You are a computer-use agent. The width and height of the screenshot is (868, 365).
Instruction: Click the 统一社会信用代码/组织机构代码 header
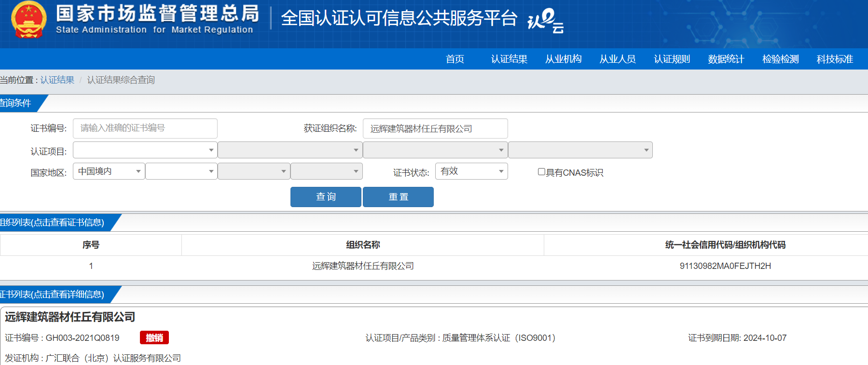click(x=725, y=245)
